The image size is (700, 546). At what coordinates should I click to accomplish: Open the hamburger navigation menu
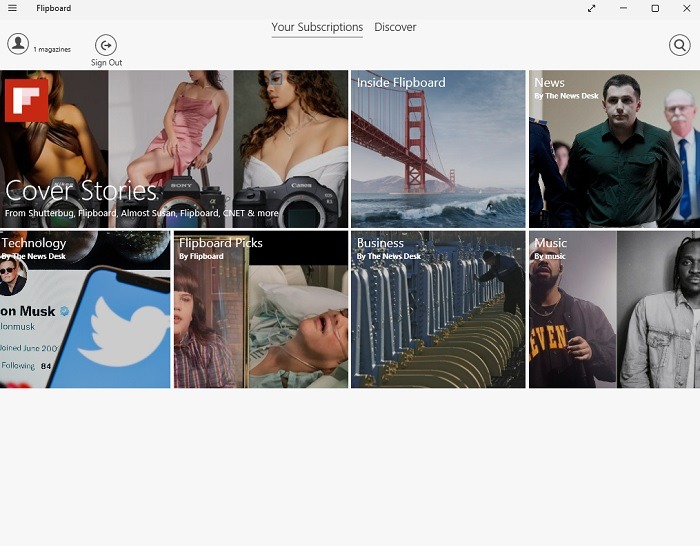pyautogui.click(x=12, y=8)
